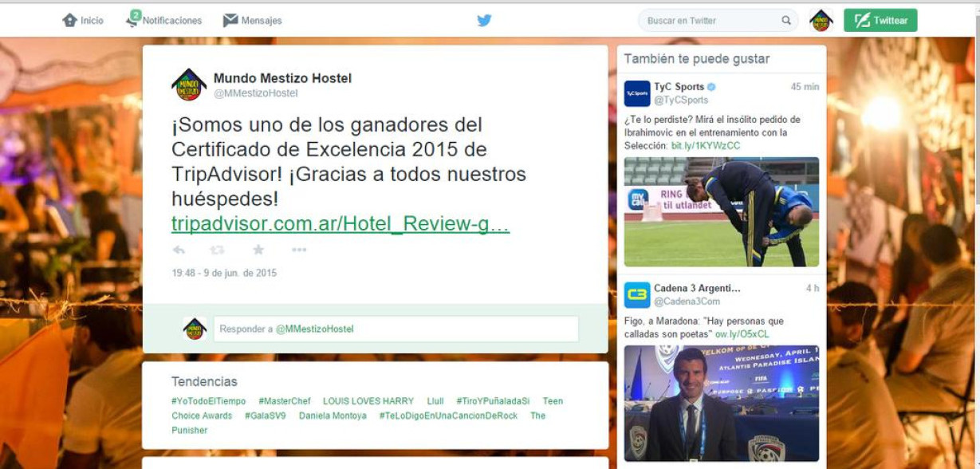The image size is (980, 469).
Task: Click the search field Buscar en Twitter
Action: pos(718,21)
